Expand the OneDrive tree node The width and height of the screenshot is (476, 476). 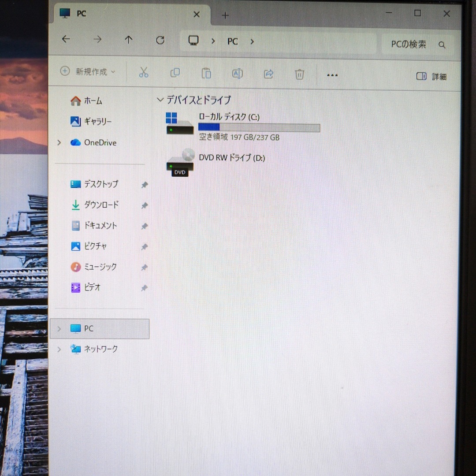click(59, 142)
